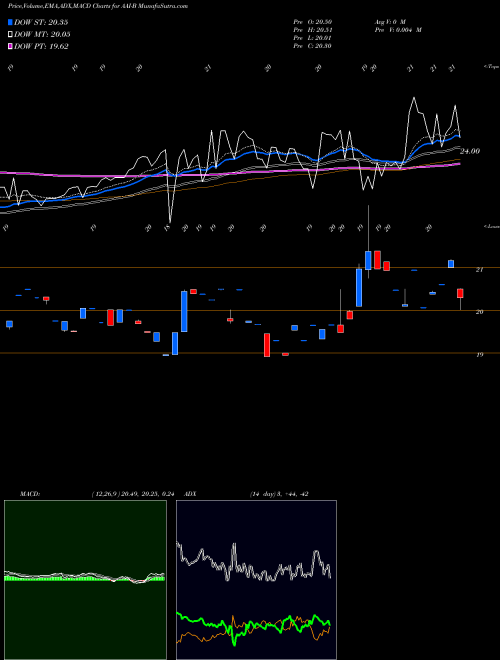The height and width of the screenshot is (660, 500).
Task: Click the MACD '(12,26,9) 20.49, 20.25, 0.24' values
Action: point(133,494)
